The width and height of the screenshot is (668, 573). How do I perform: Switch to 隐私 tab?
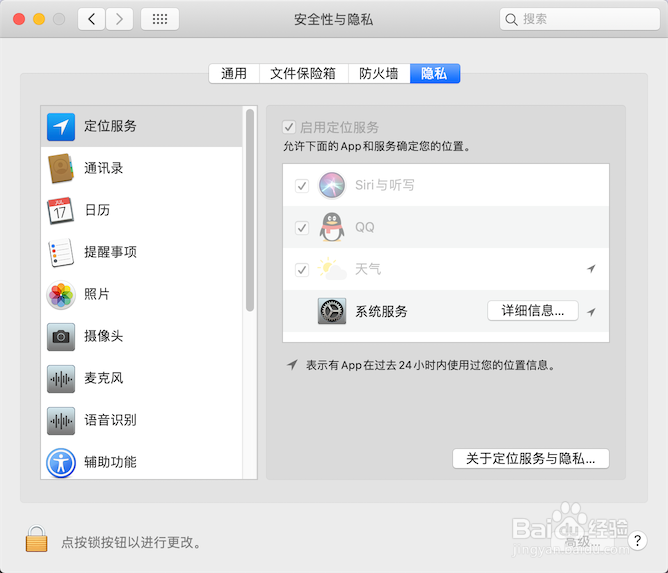[435, 74]
